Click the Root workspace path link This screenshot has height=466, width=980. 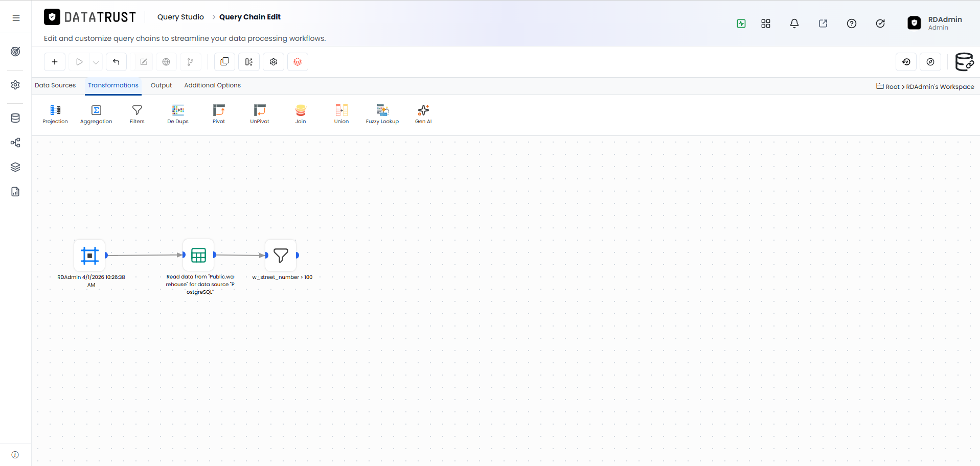point(893,87)
